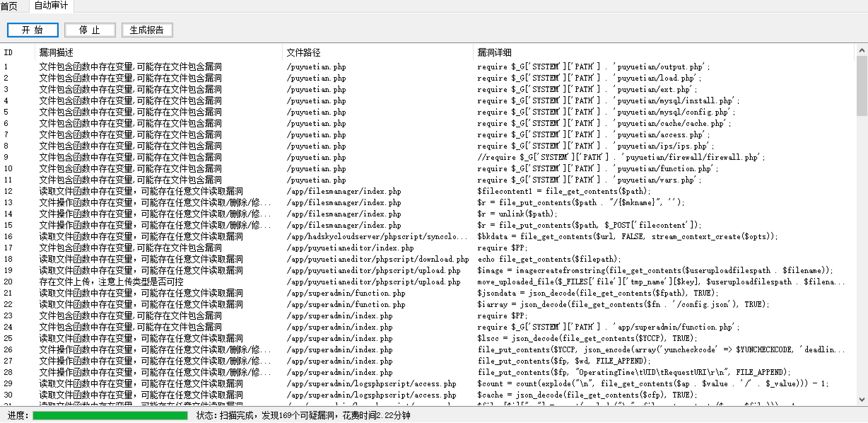Viewport: 868px width, 423px height.
Task: Click the green scan progress bar
Action: [x=110, y=415]
